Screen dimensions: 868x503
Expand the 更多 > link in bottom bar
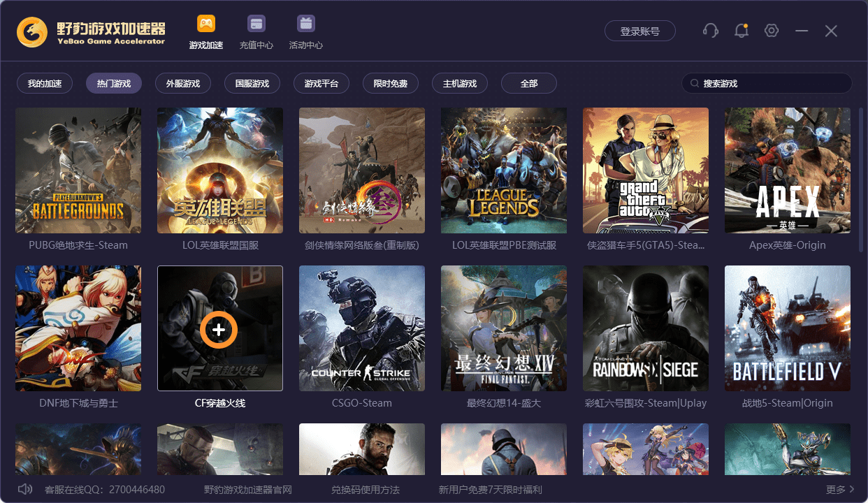(840, 490)
